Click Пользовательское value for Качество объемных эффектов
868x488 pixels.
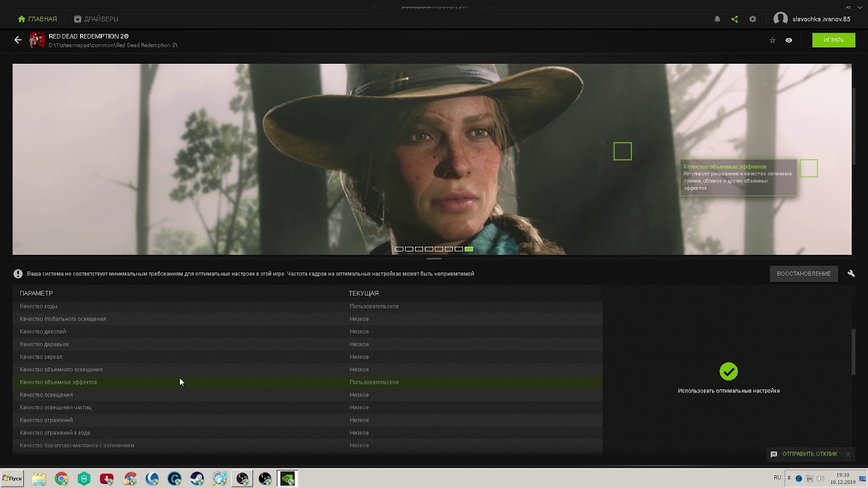pos(374,382)
